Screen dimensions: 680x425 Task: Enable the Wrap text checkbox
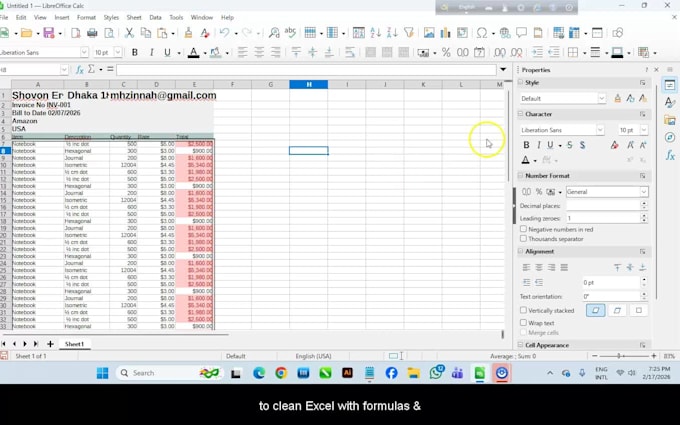pos(523,323)
